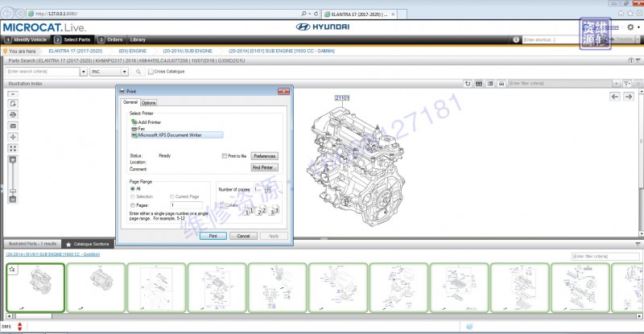Click the fit-to-screen expand icon
Screen dimensions: 644x334
pyautogui.click(x=13, y=148)
